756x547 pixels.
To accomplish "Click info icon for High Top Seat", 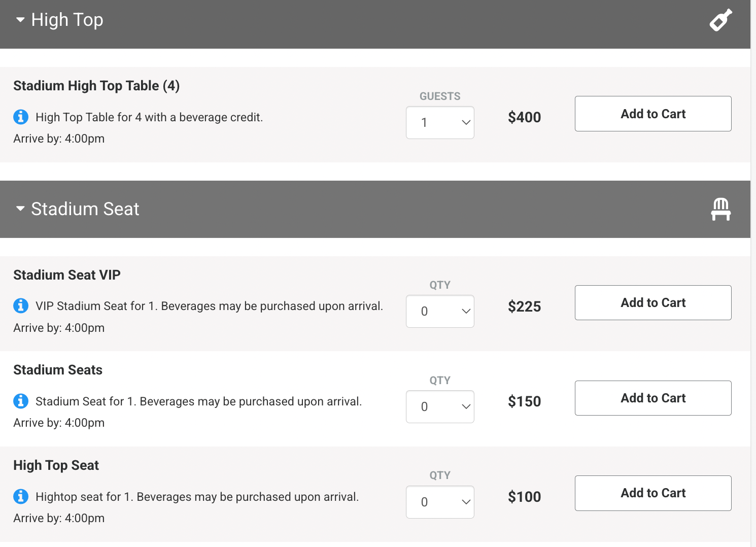I will (21, 496).
